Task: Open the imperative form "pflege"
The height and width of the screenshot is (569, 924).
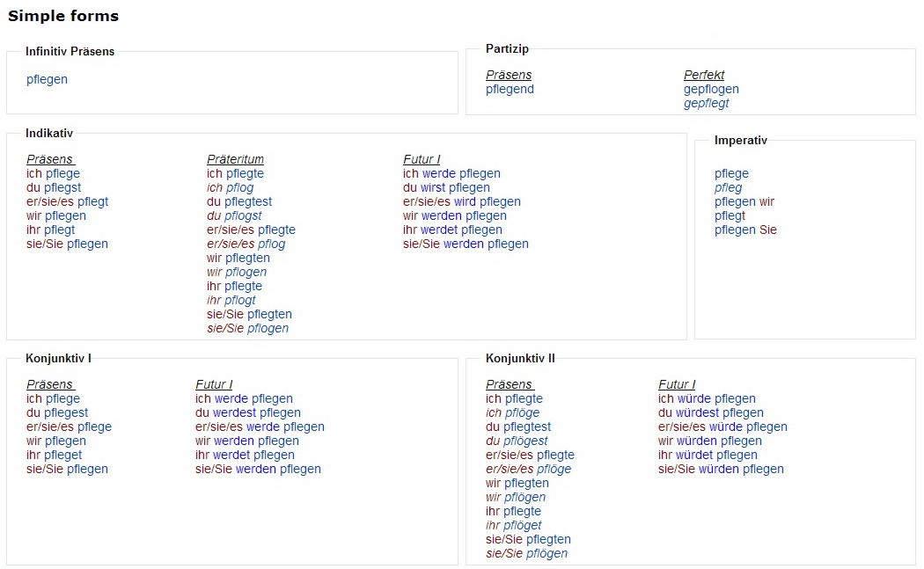Action: tap(731, 173)
